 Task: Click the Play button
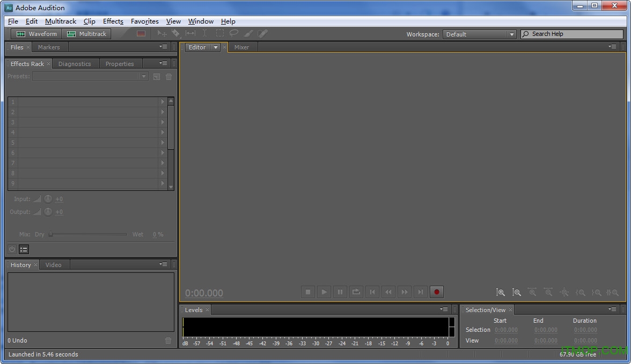coord(324,292)
